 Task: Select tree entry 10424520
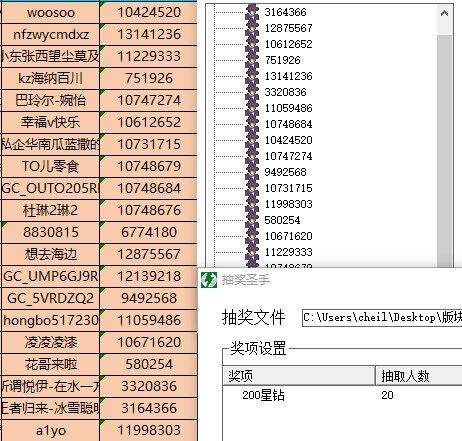[x=288, y=140]
